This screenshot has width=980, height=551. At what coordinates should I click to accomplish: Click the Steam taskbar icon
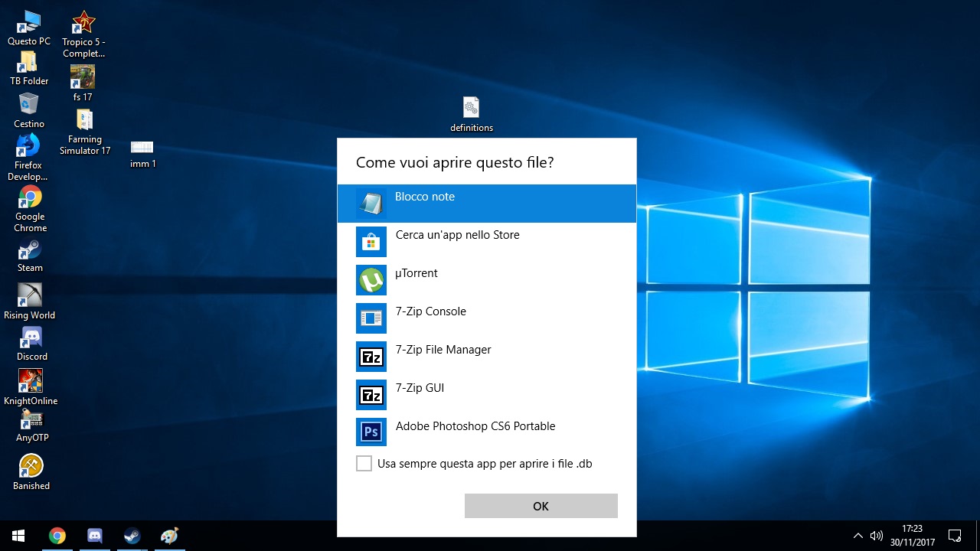(132, 536)
